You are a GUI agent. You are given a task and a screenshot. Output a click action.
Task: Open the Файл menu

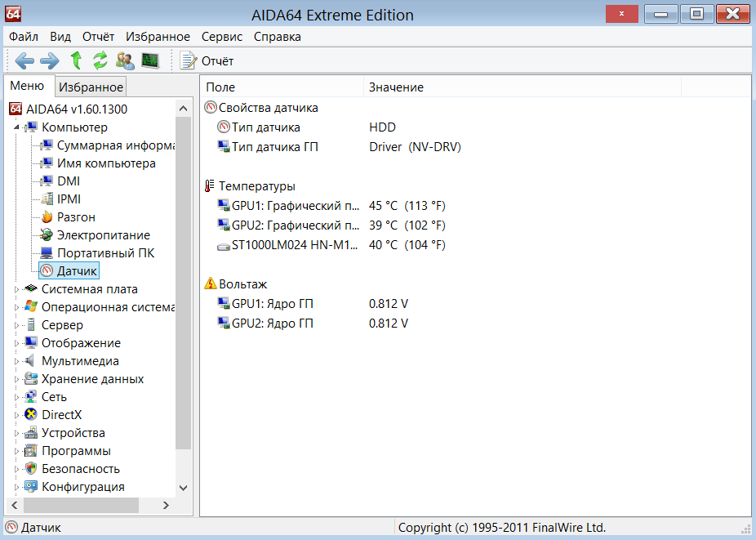pyautogui.click(x=24, y=37)
